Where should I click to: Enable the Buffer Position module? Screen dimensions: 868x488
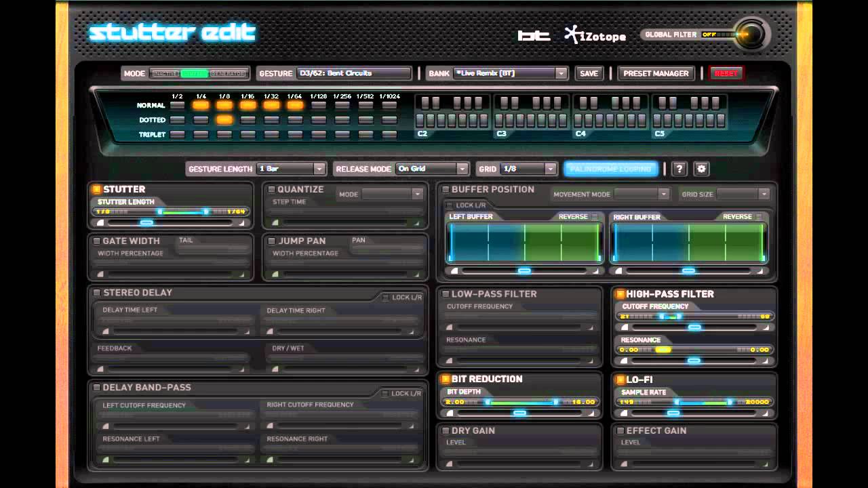pos(446,190)
